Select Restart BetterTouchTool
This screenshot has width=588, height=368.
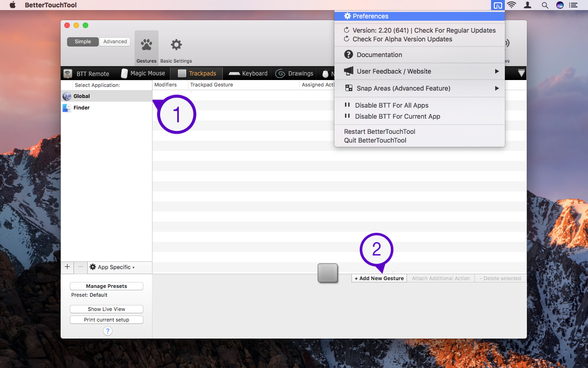coord(420,132)
